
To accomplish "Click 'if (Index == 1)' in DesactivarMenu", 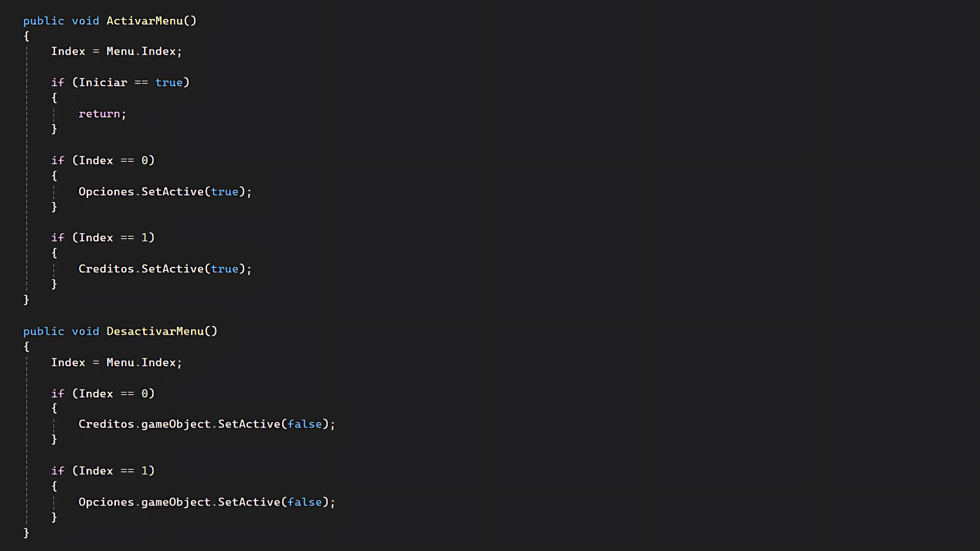I will click(x=103, y=471).
